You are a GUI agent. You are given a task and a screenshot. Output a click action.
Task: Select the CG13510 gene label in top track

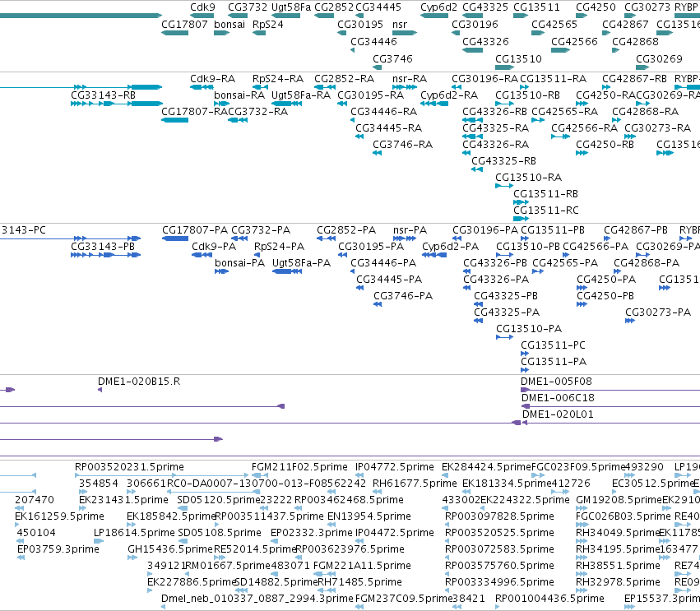519,59
